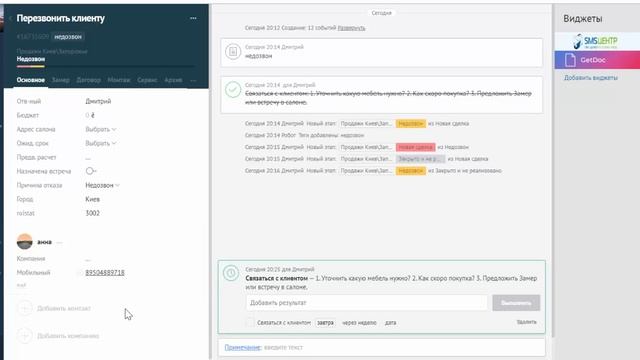Click Добавить контакт

(64, 308)
